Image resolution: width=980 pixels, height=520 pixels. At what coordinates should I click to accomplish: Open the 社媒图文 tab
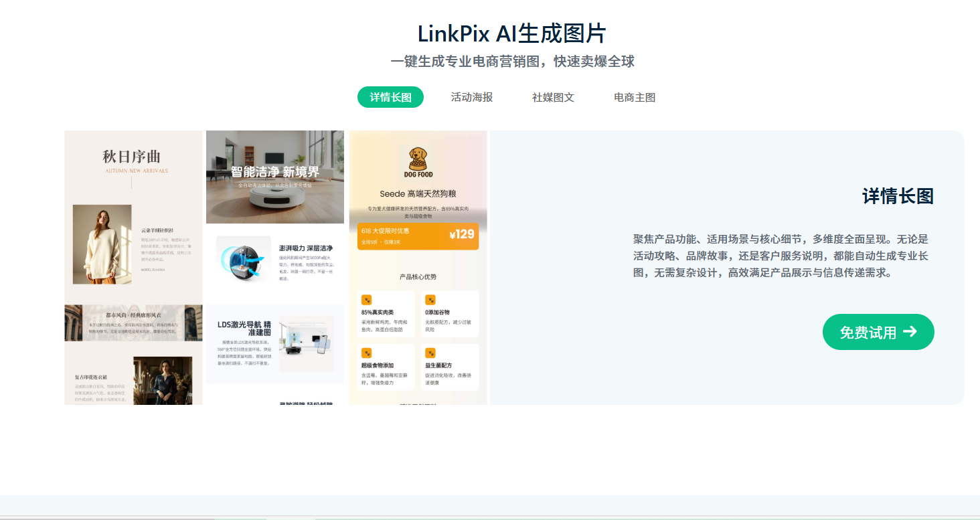point(553,97)
